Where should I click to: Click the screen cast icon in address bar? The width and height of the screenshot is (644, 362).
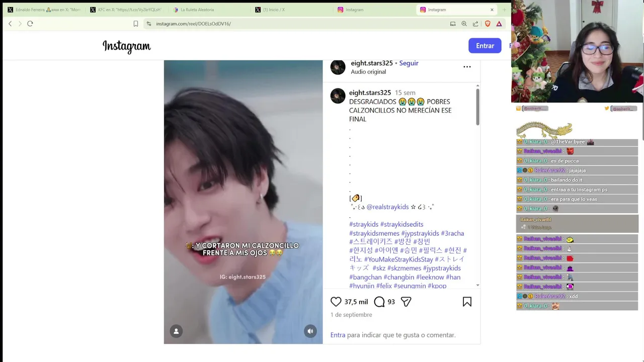[x=453, y=24]
